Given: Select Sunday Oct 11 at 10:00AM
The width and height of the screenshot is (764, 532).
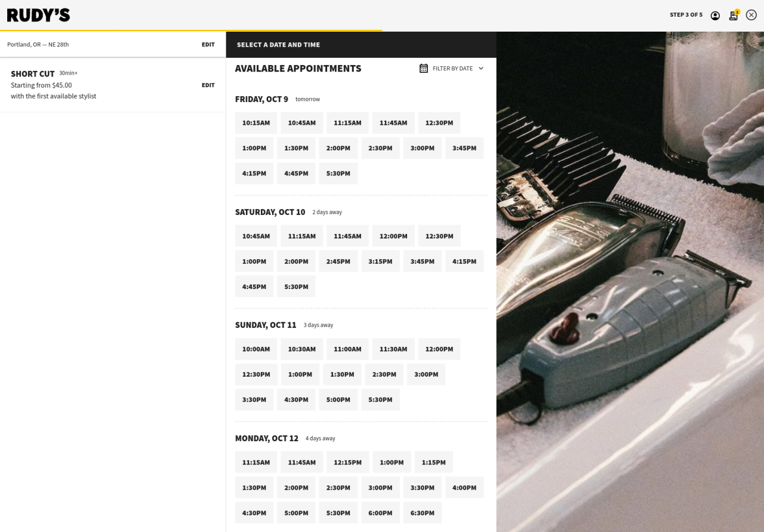Looking at the screenshot, I should (x=256, y=349).
